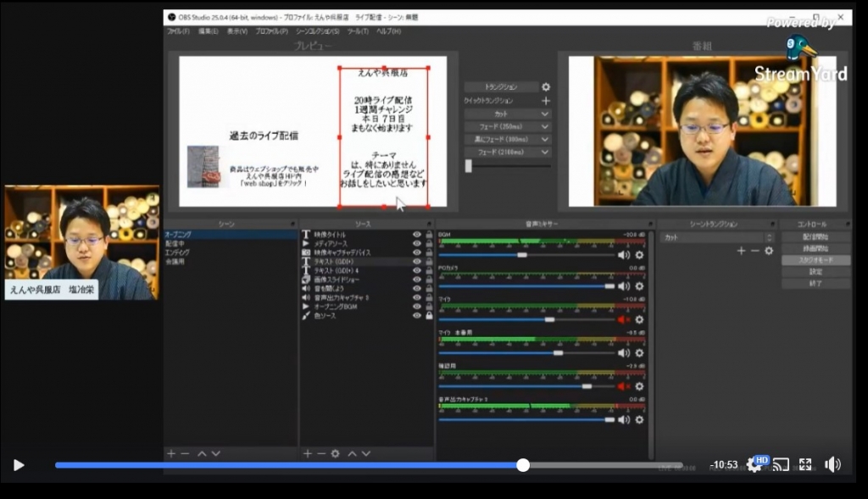This screenshot has width=868, height=499.
Task: Add new source with plus button
Action: pos(308,453)
